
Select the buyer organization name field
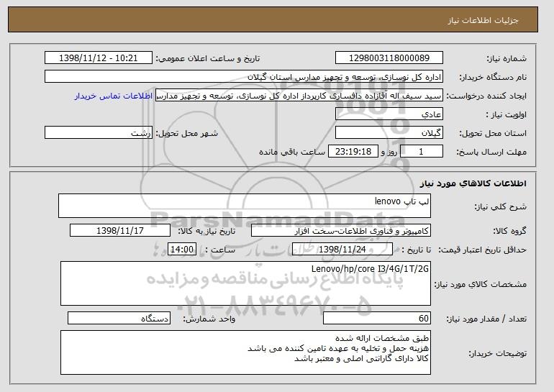coord(244,77)
